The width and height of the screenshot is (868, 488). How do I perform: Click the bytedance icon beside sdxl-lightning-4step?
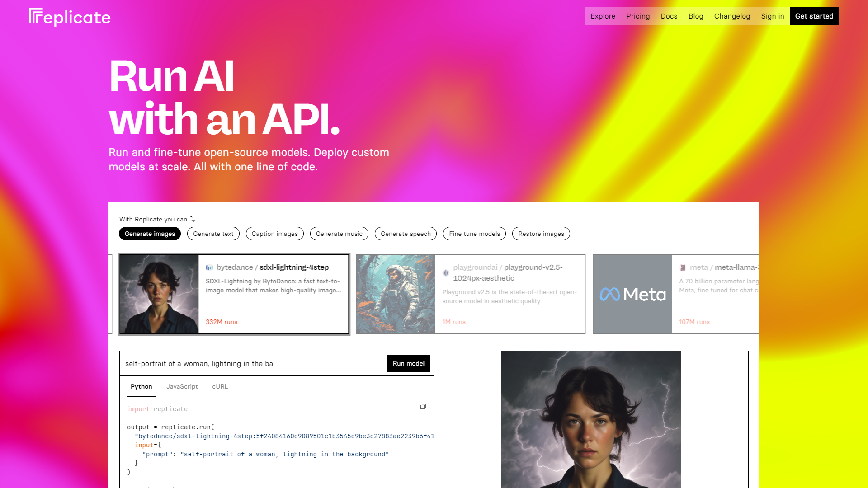[x=209, y=267]
